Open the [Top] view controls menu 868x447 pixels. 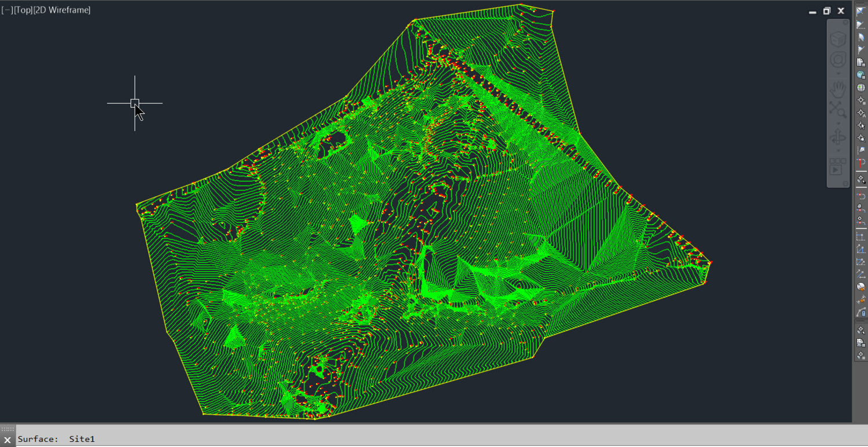[23, 10]
